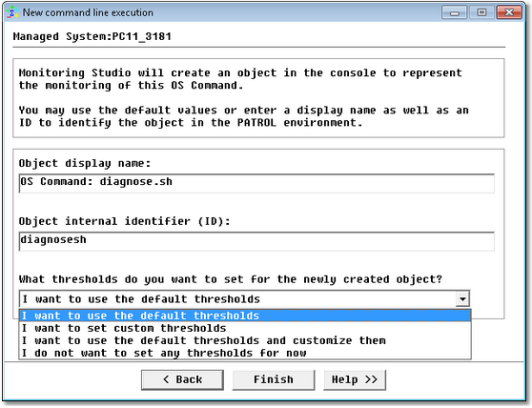Click the "Object display name:" label
532x408 pixels.
pyautogui.click(x=85, y=163)
